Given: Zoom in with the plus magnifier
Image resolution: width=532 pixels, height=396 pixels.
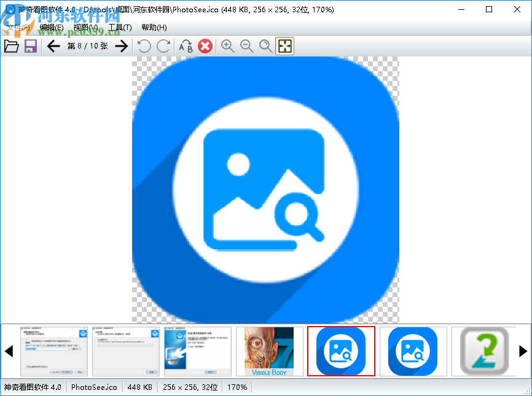Looking at the screenshot, I should (228, 46).
